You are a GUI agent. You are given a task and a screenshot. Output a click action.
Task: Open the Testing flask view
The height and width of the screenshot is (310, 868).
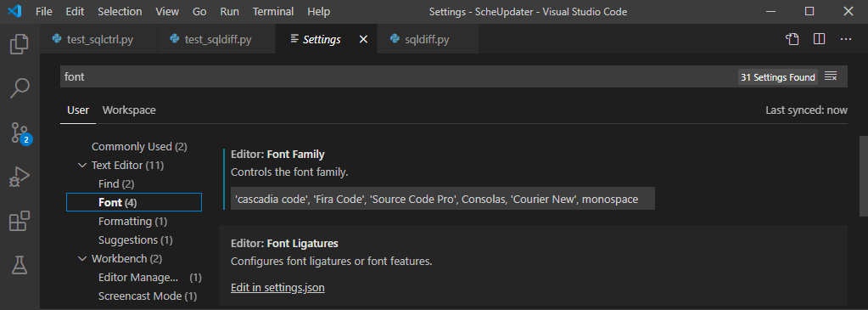coord(20,265)
